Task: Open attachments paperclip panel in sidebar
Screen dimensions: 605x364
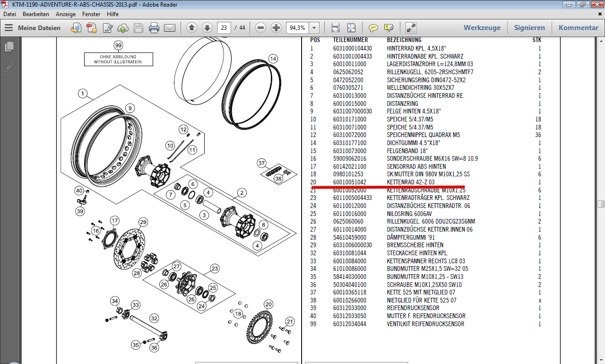Action: pyautogui.click(x=9, y=67)
